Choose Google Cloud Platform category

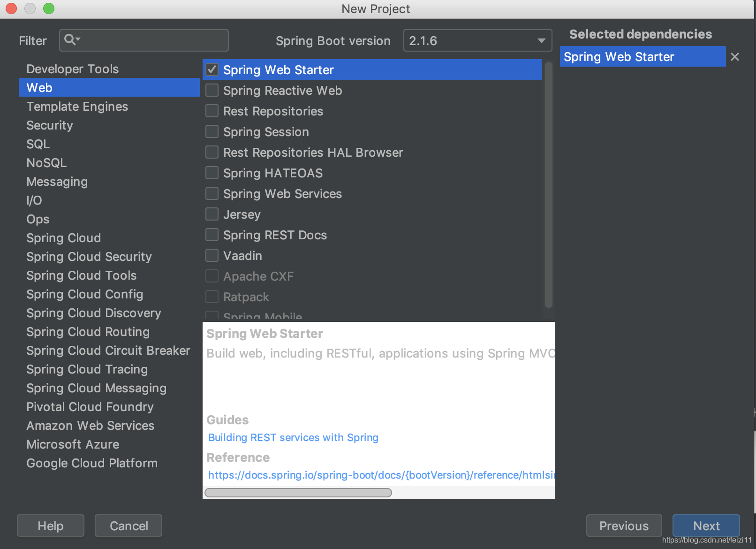tap(109, 463)
